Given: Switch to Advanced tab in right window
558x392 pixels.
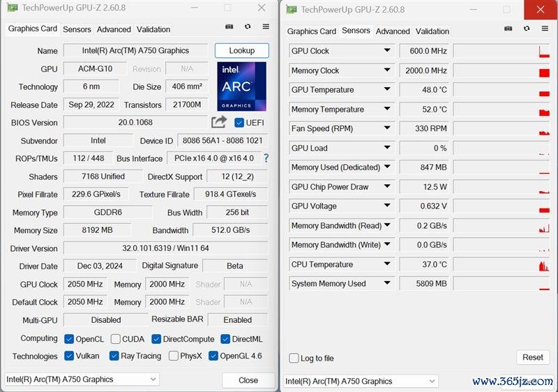Looking at the screenshot, I should click(x=393, y=31).
